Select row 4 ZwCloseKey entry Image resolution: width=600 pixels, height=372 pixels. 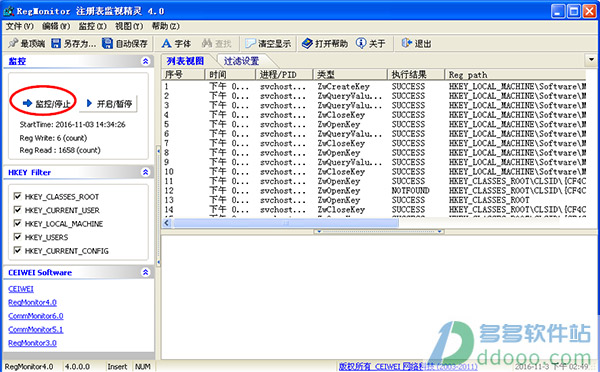[374, 115]
